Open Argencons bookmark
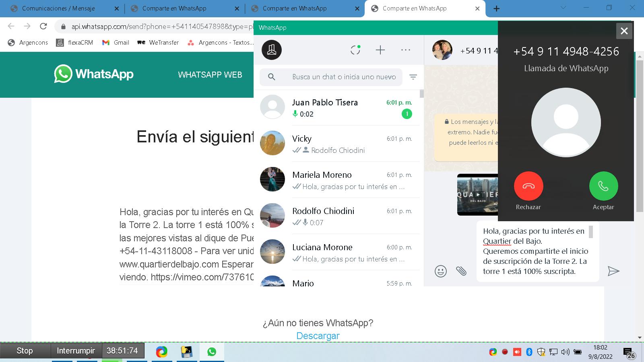 point(28,43)
